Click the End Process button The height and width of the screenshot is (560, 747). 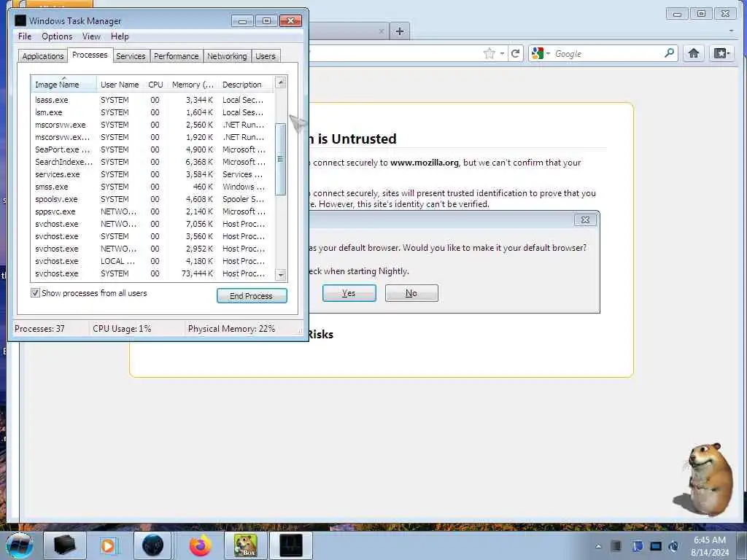pos(252,296)
